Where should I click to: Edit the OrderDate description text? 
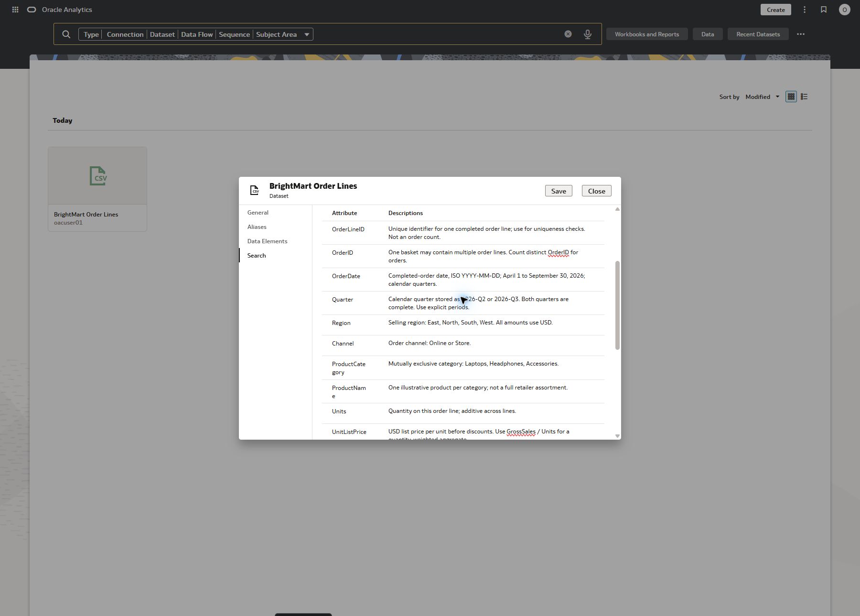coord(486,280)
